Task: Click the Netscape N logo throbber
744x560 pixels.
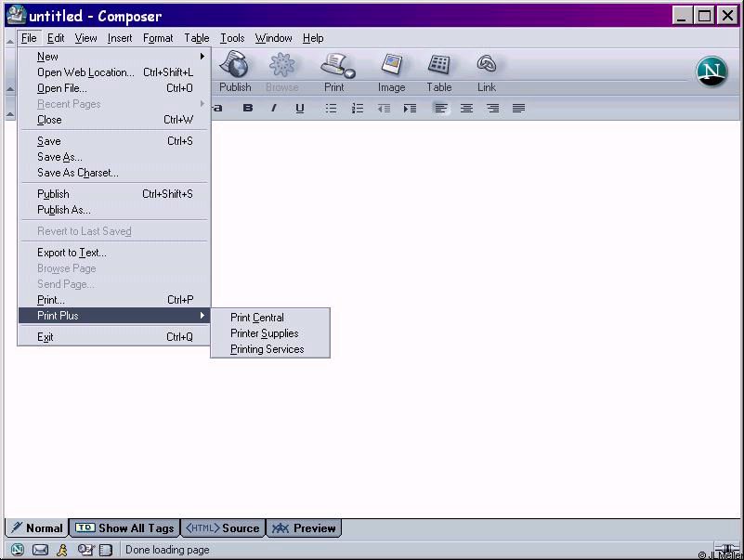Action: tap(711, 72)
